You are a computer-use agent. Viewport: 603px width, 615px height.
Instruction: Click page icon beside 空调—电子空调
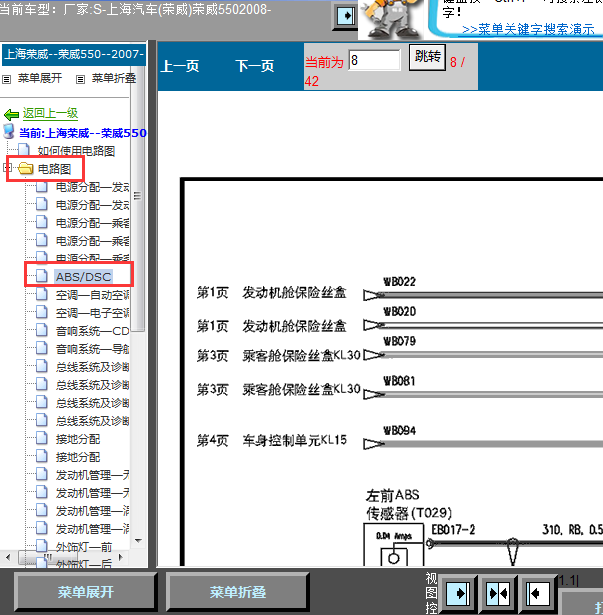coord(42,312)
